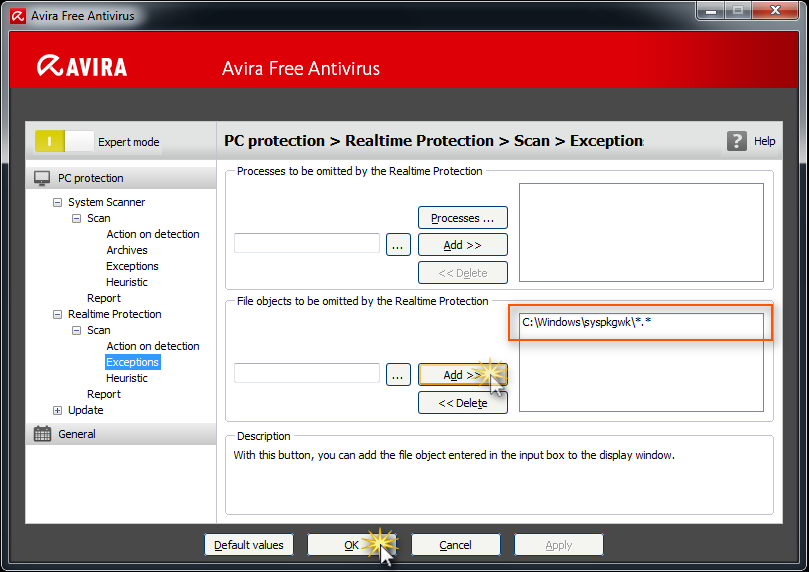Select highlighted Exceptions under Realtime Protection
The height and width of the screenshot is (572, 809).
133,362
